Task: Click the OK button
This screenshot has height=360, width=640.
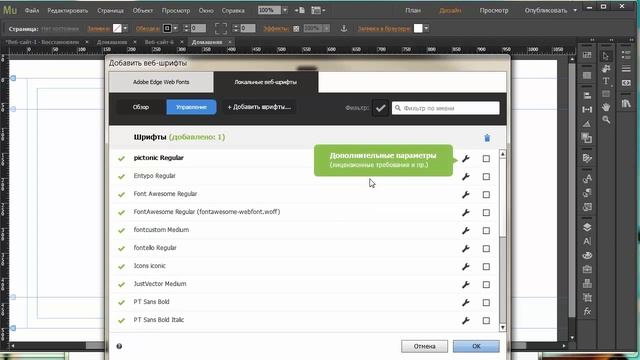Action: [x=476, y=346]
